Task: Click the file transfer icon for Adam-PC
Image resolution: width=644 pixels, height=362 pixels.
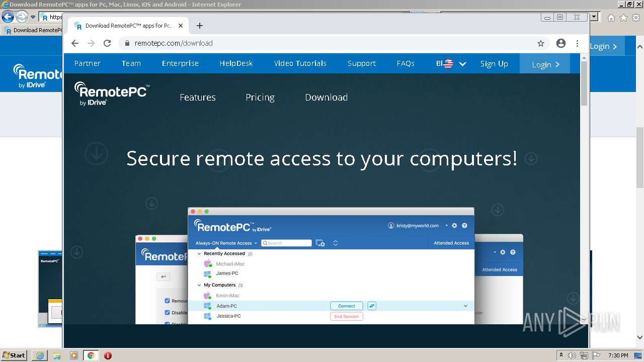Action: pos(372,306)
